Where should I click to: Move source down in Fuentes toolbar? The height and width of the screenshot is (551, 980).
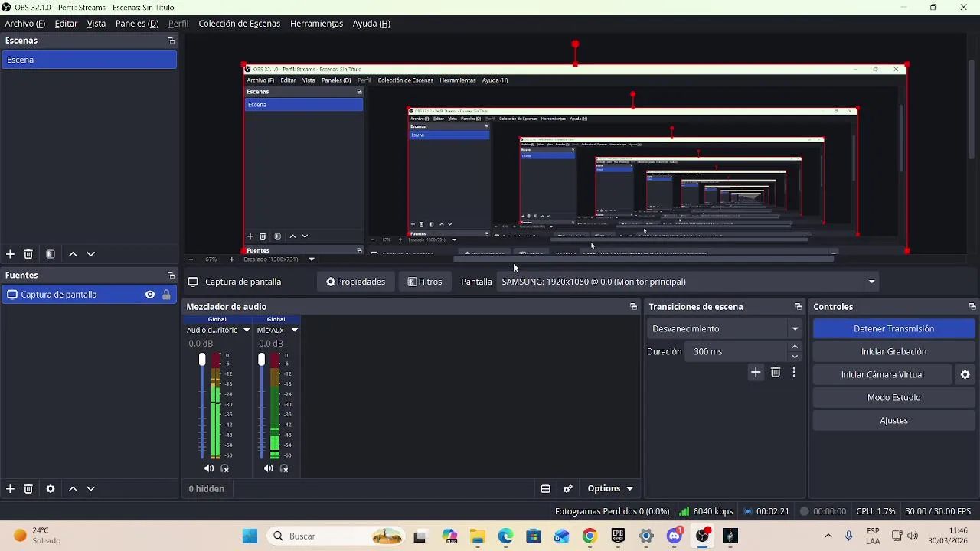(x=90, y=489)
